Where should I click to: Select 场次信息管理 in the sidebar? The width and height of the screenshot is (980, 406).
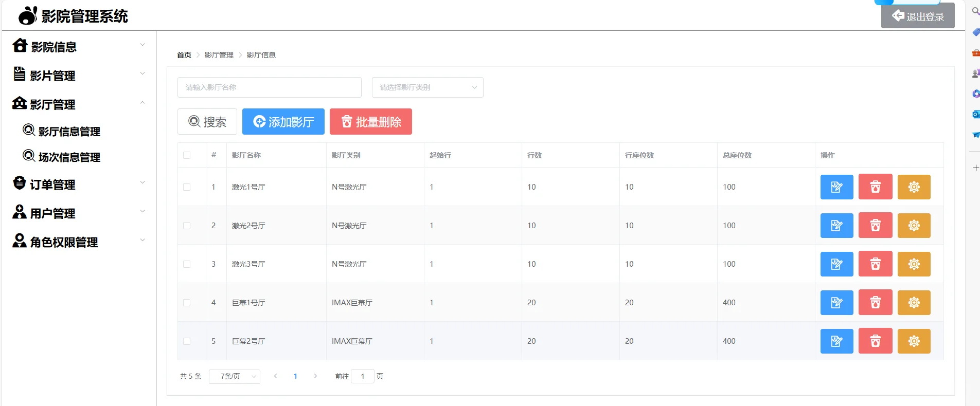pos(62,157)
